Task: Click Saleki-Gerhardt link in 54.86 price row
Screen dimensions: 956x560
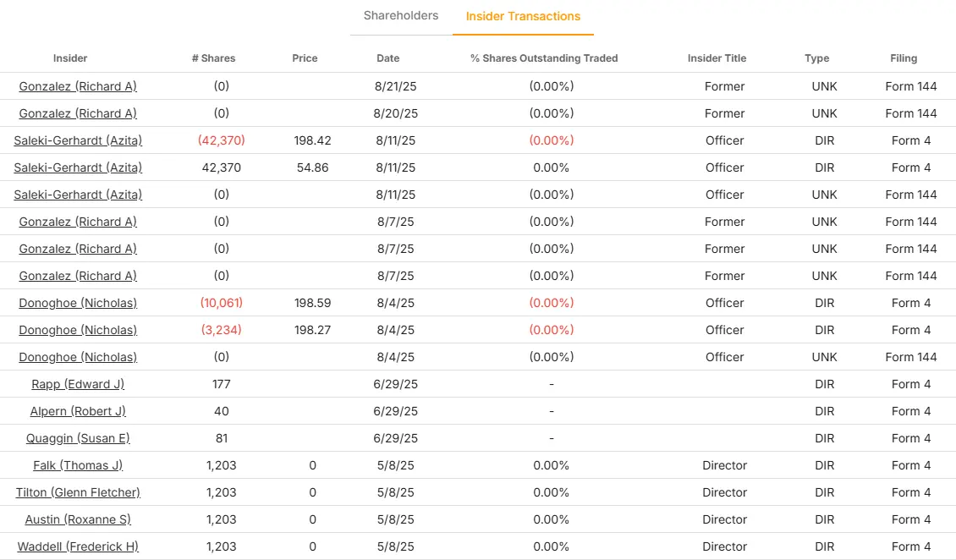Action: click(x=78, y=167)
